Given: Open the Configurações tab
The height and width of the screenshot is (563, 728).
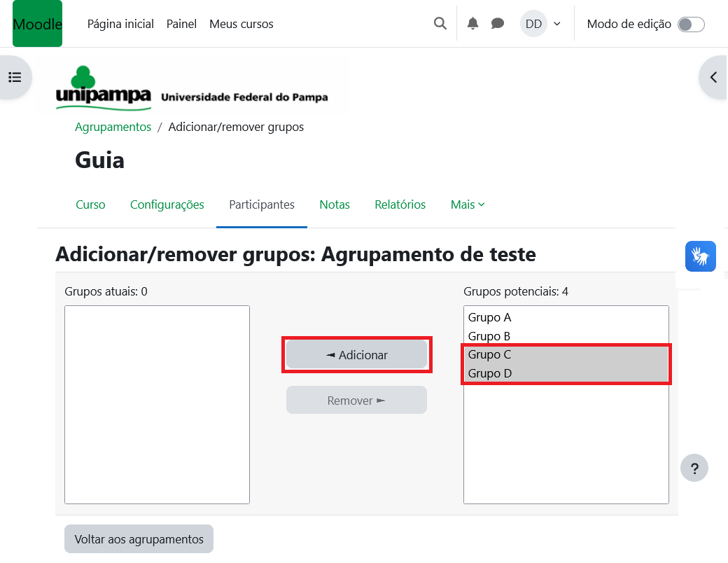Looking at the screenshot, I should pyautogui.click(x=167, y=204).
